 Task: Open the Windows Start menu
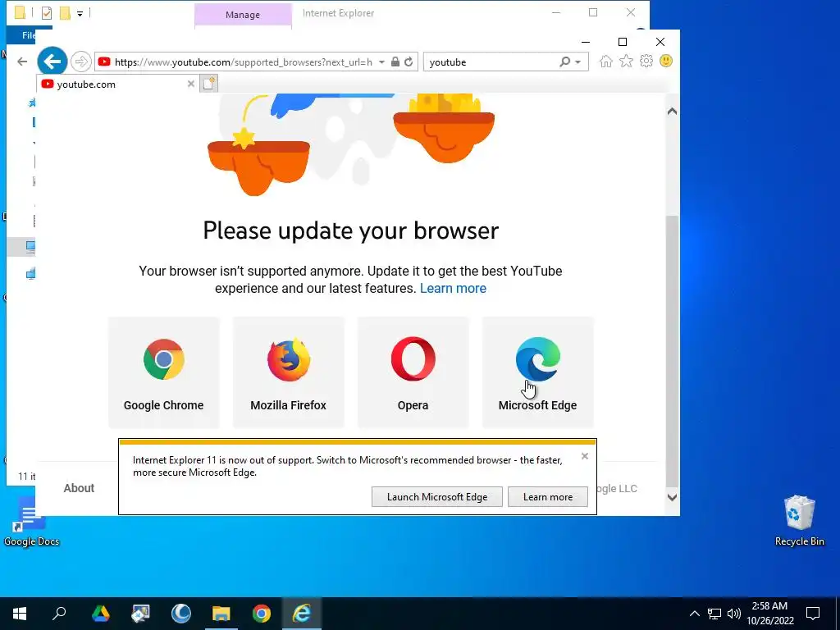[x=20, y=614]
